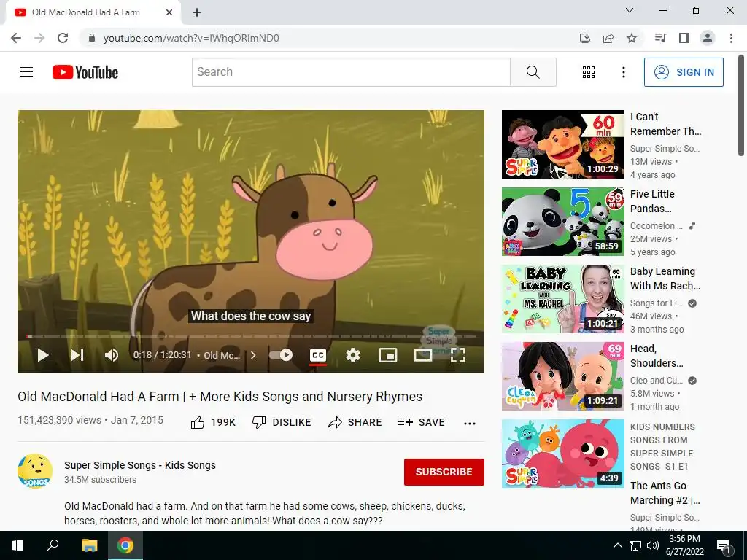
Task: Expand the chapter title chevron
Action: 253,355
